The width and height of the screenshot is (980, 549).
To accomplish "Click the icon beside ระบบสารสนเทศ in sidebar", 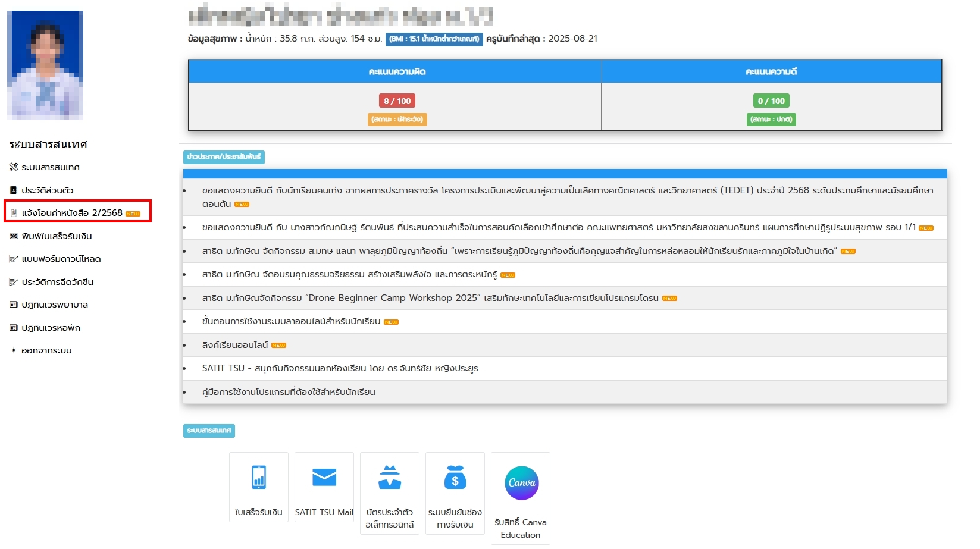I will pyautogui.click(x=14, y=167).
